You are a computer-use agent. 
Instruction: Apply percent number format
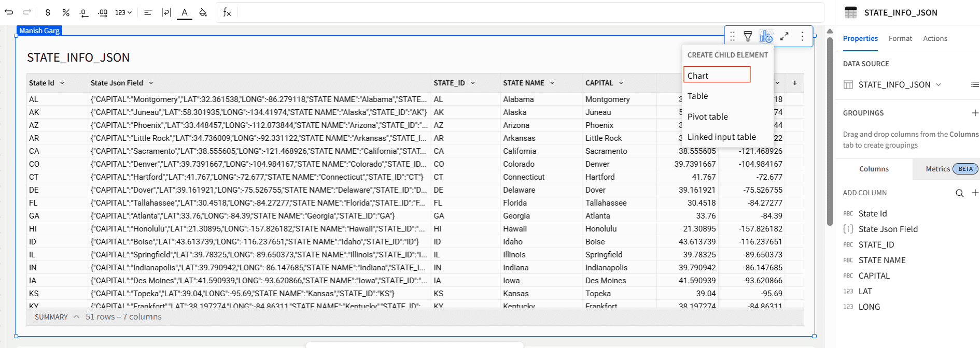coord(66,12)
